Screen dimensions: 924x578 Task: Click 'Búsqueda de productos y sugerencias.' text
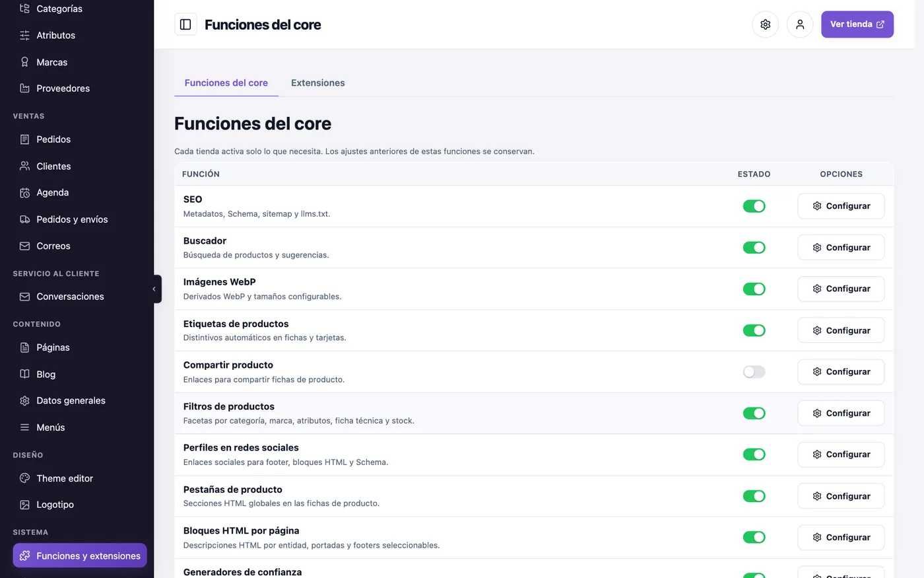tap(256, 255)
